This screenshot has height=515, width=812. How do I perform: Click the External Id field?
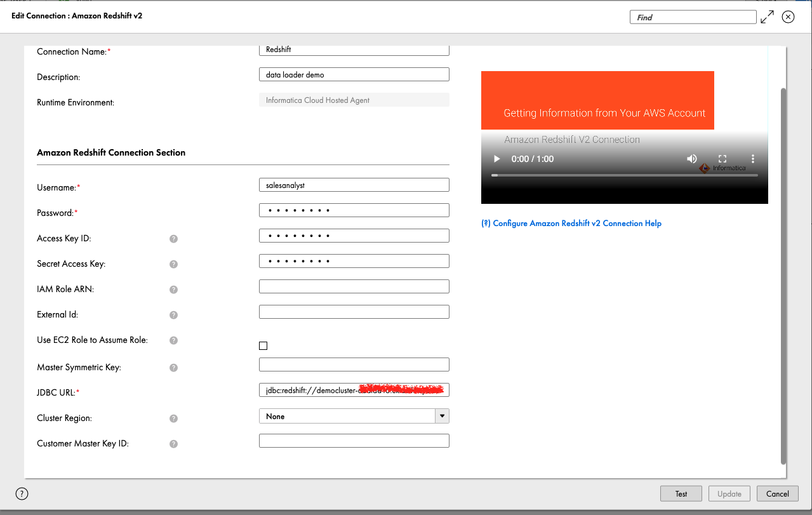354,312
